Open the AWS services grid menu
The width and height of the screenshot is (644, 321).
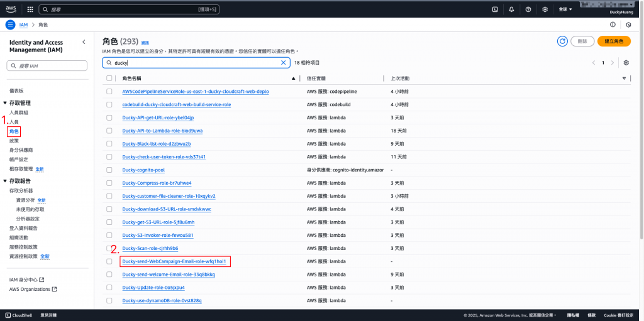point(30,9)
